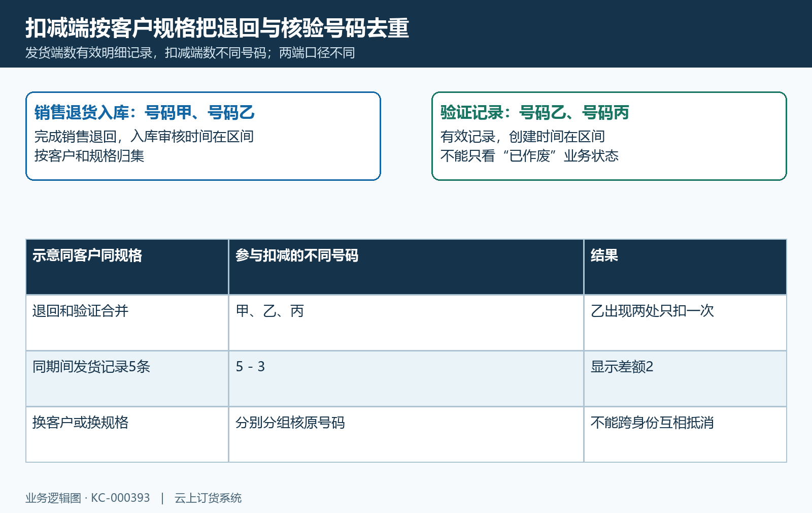Click the heading 销售退货入库：号码甲、号码乙

click(x=145, y=112)
